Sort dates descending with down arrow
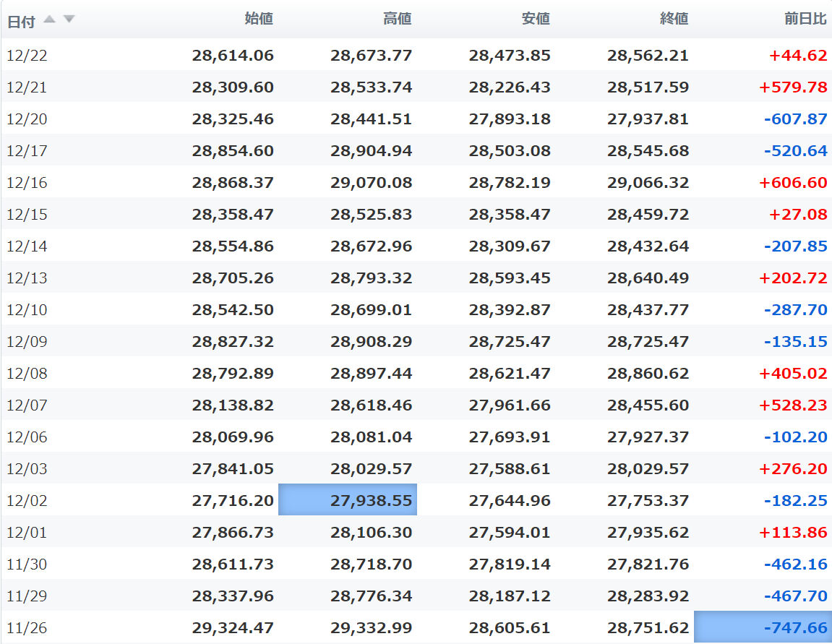 pyautogui.click(x=69, y=20)
